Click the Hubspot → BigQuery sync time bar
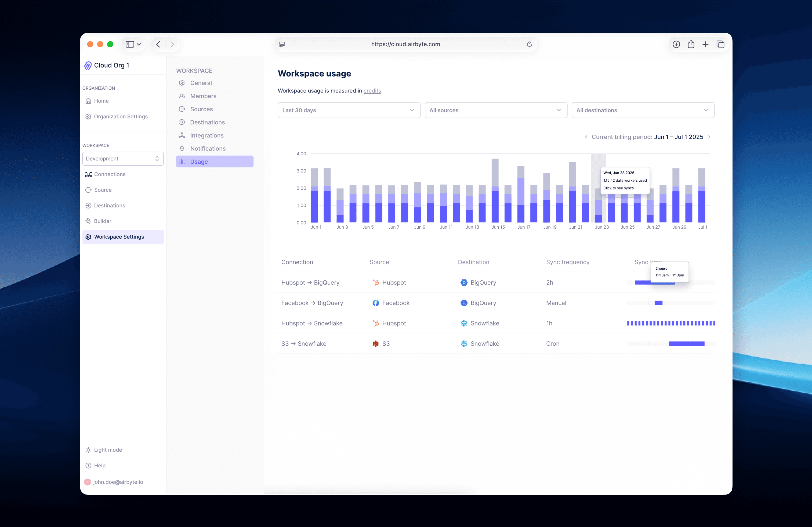The width and height of the screenshot is (812, 527). [643, 283]
